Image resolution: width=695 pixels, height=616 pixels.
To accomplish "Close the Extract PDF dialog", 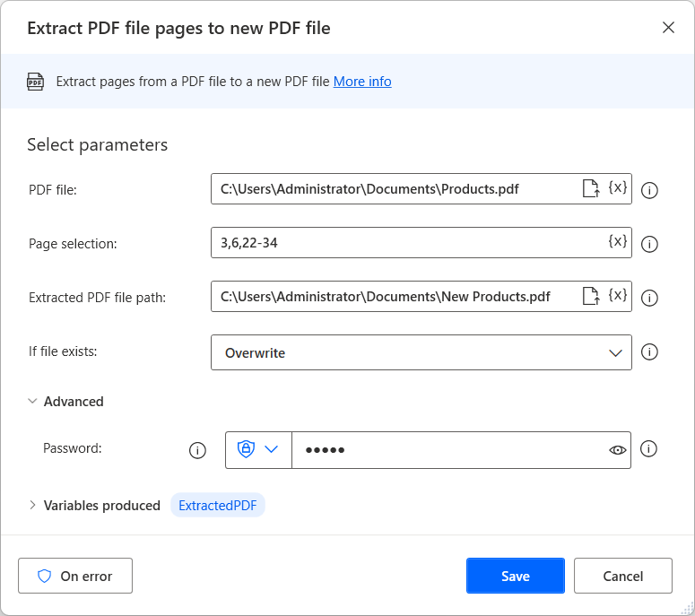I will 668,28.
